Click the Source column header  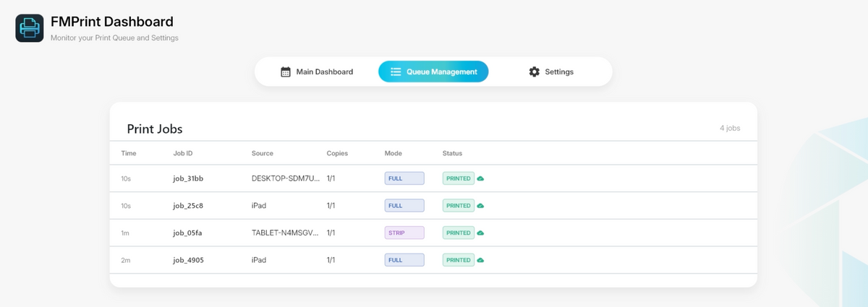point(263,153)
